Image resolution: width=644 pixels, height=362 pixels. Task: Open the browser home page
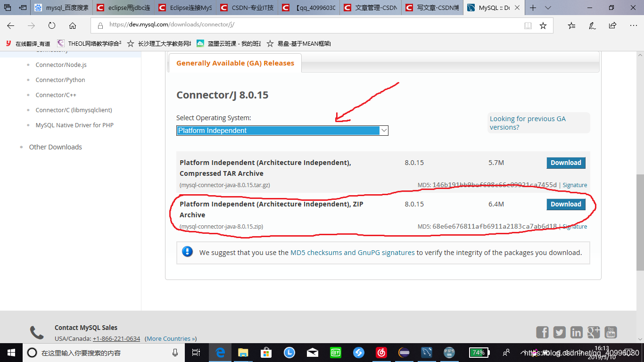pos(73,25)
